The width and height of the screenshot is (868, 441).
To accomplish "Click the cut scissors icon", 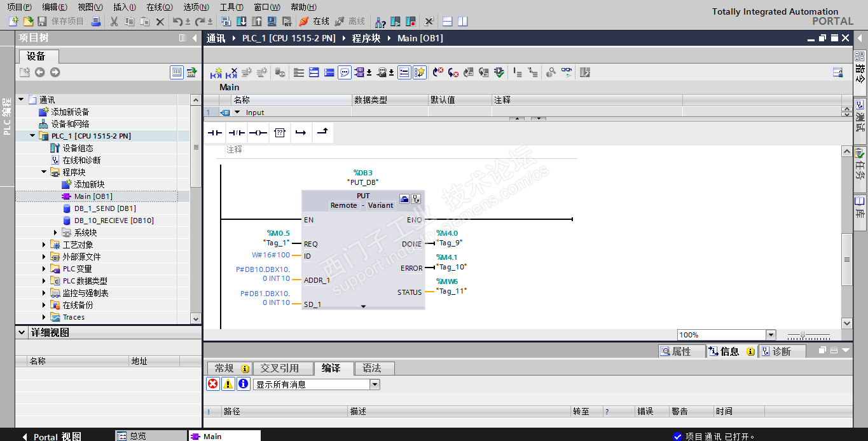I will coord(114,22).
